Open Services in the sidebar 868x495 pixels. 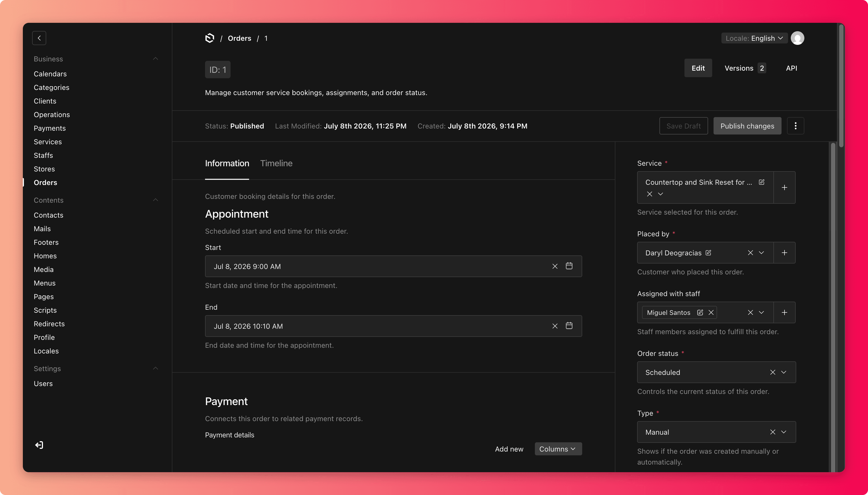click(48, 142)
